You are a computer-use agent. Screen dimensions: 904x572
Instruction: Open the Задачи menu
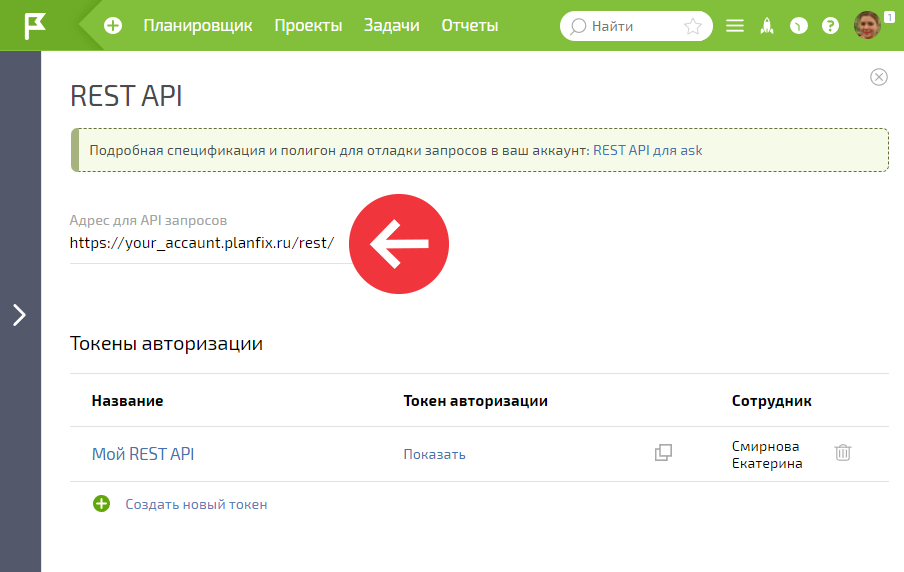[391, 25]
